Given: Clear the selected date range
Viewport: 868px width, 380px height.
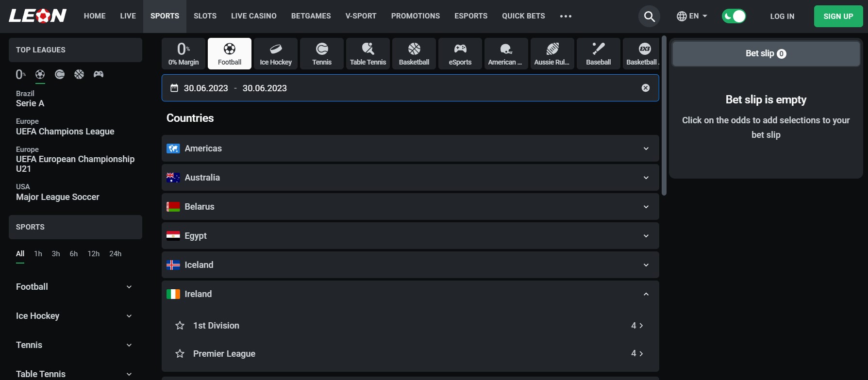Looking at the screenshot, I should click(646, 88).
